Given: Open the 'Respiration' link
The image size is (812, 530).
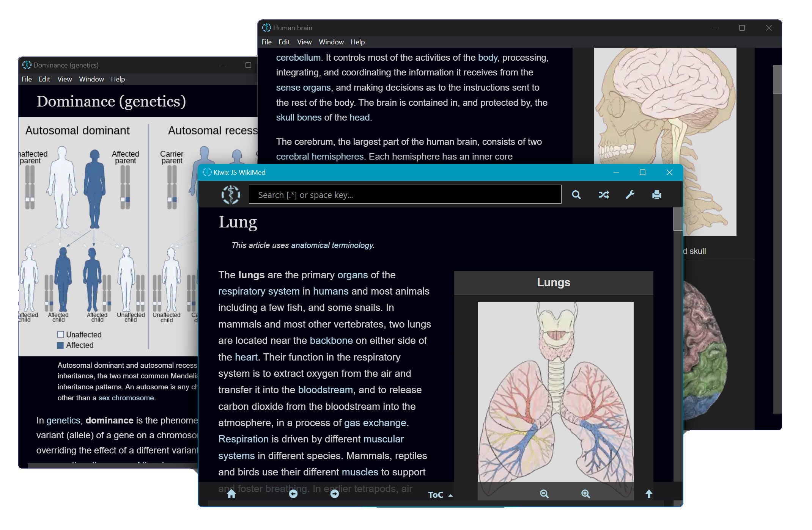Looking at the screenshot, I should coord(243,439).
